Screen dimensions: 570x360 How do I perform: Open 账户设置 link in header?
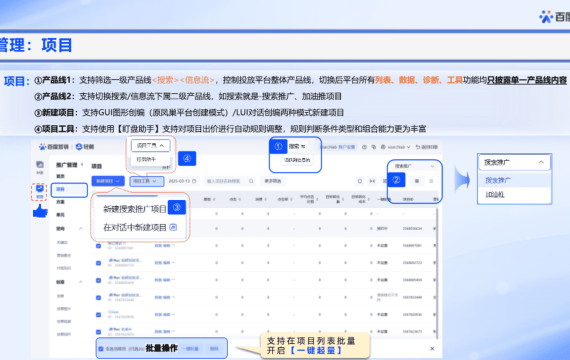pos(347,147)
